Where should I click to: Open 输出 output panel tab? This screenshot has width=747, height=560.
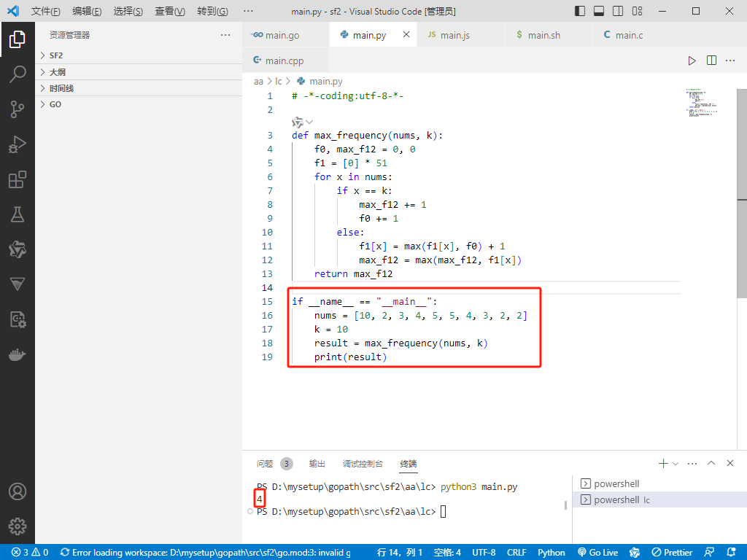coord(317,464)
